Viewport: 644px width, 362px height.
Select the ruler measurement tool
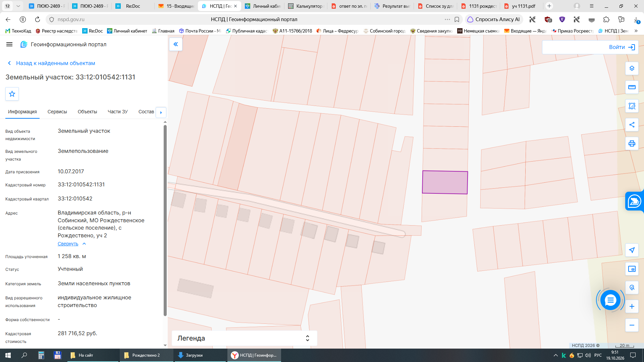pyautogui.click(x=632, y=87)
